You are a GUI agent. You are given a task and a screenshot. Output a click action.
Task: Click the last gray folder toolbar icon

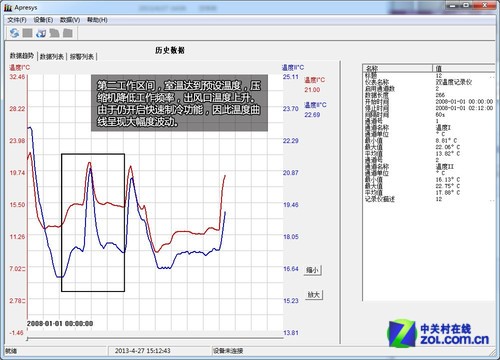click(x=68, y=33)
